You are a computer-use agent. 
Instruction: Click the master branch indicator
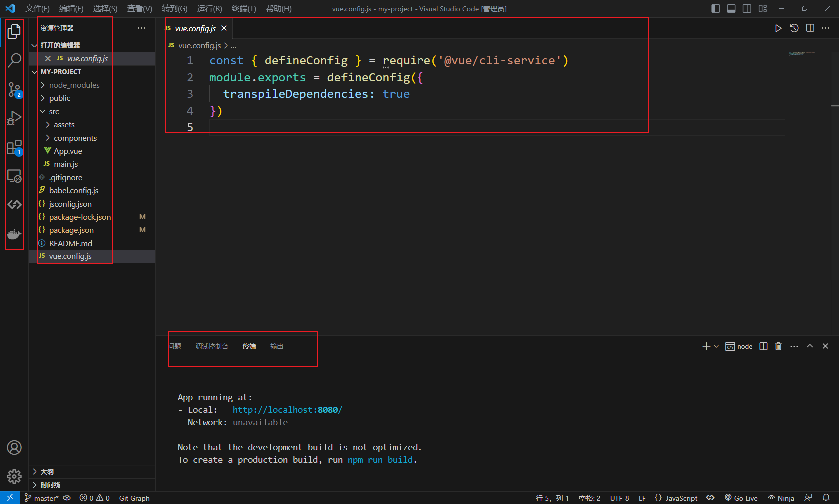tap(41, 498)
